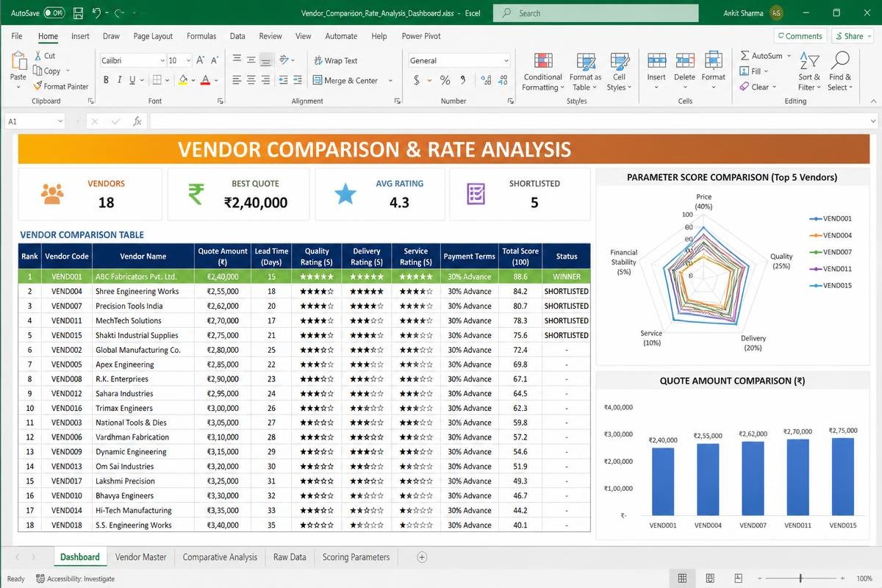Open the Power Pivot tab
The height and width of the screenshot is (588, 882).
click(421, 36)
